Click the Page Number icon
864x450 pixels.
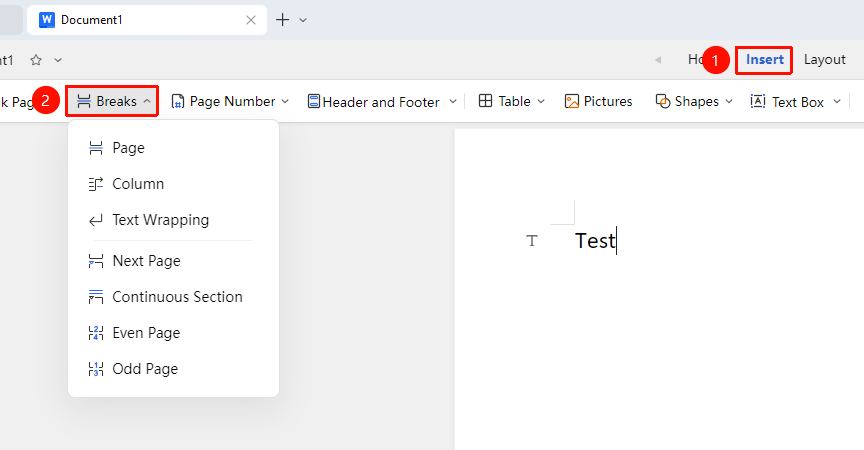[177, 101]
